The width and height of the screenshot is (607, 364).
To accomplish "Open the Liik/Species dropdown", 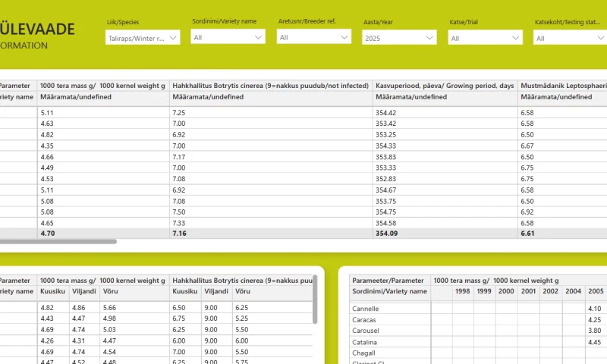I will tap(143, 38).
